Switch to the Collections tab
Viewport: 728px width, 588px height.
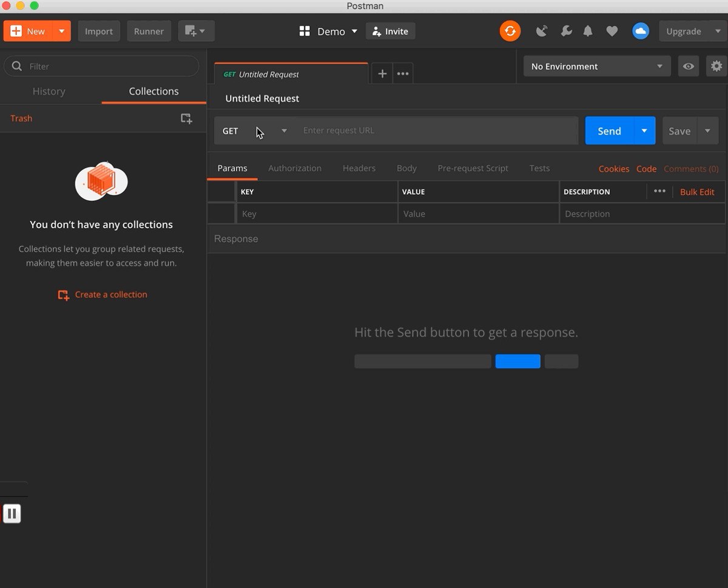coord(153,91)
